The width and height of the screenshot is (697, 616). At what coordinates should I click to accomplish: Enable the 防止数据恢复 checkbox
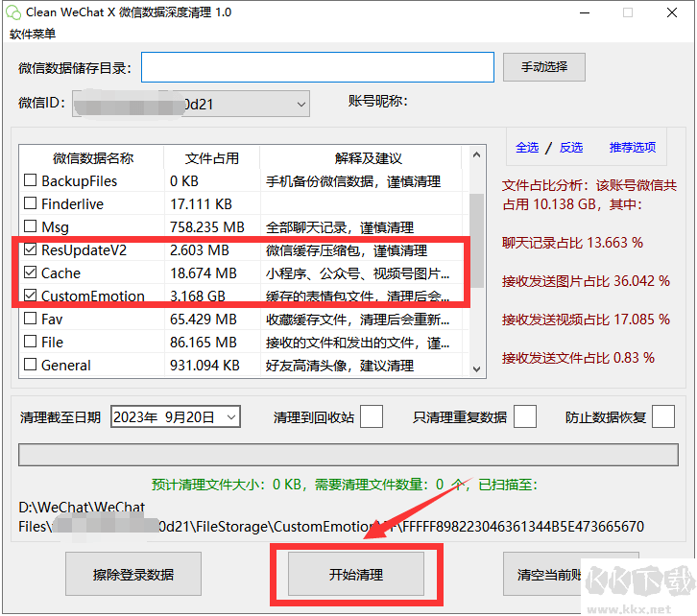(x=663, y=416)
